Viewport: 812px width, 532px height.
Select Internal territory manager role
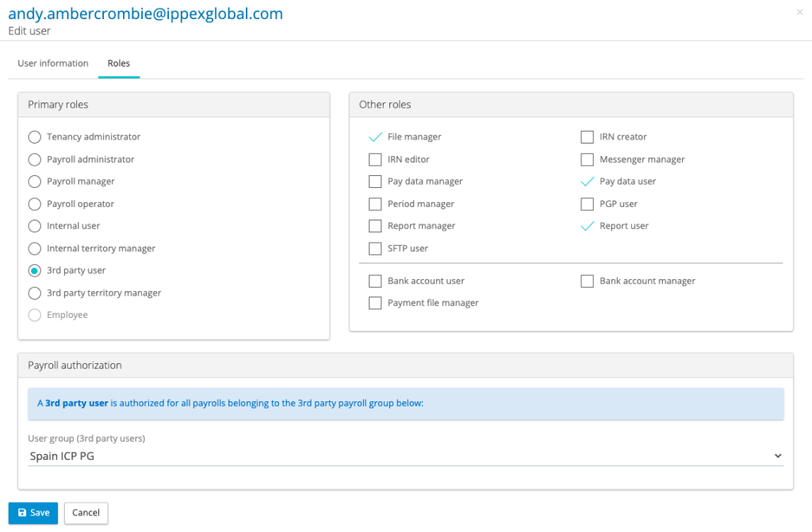(35, 248)
